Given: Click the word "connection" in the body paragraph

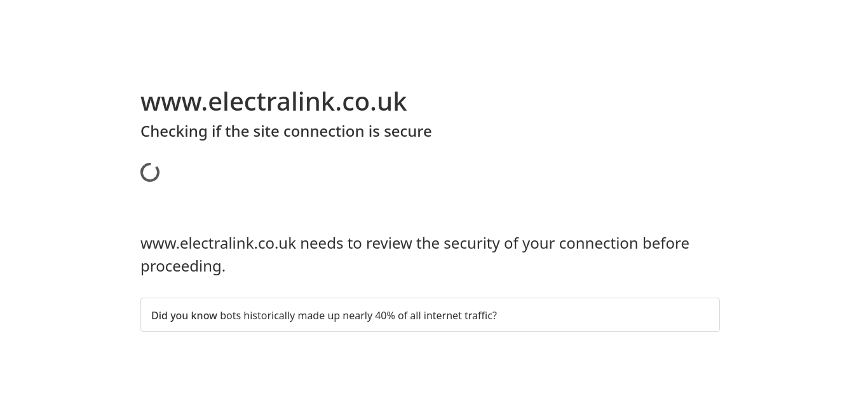Looking at the screenshot, I should pos(599,244).
